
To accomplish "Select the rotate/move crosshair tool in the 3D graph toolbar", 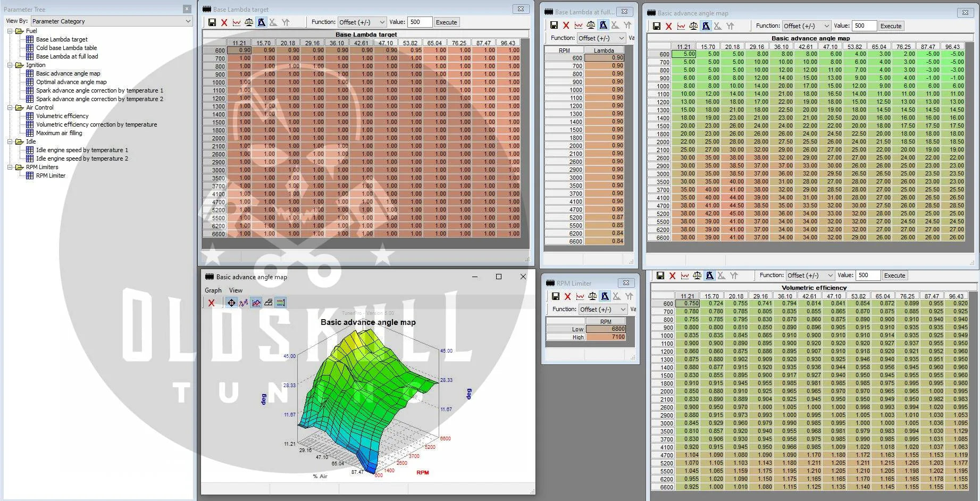I will coord(231,303).
